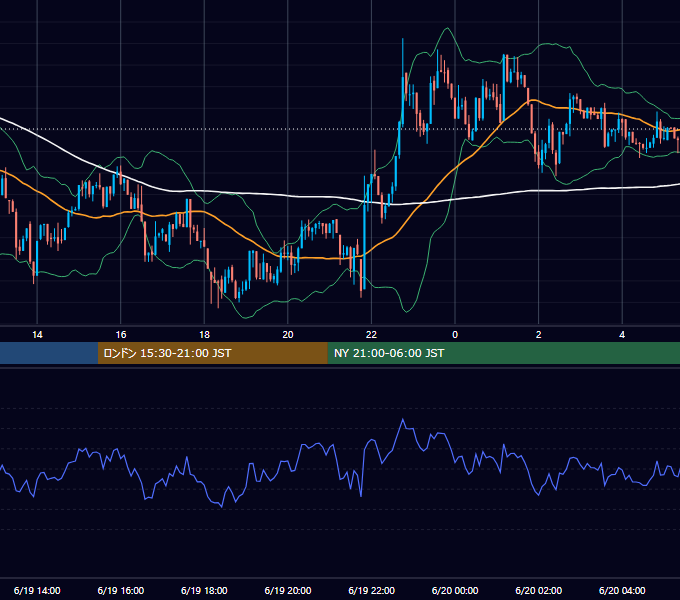Viewport: 680px width, 600px height.
Task: Click the 2 hour axis label
Action: pos(539,335)
